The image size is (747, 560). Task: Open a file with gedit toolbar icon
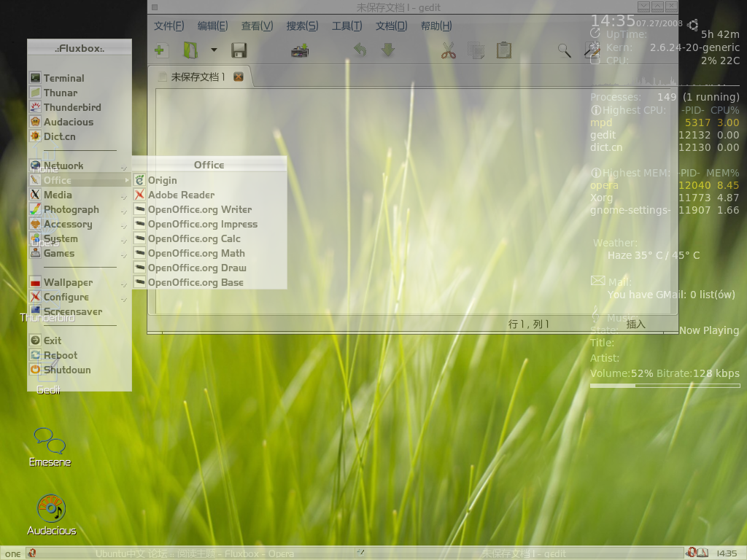[190, 50]
